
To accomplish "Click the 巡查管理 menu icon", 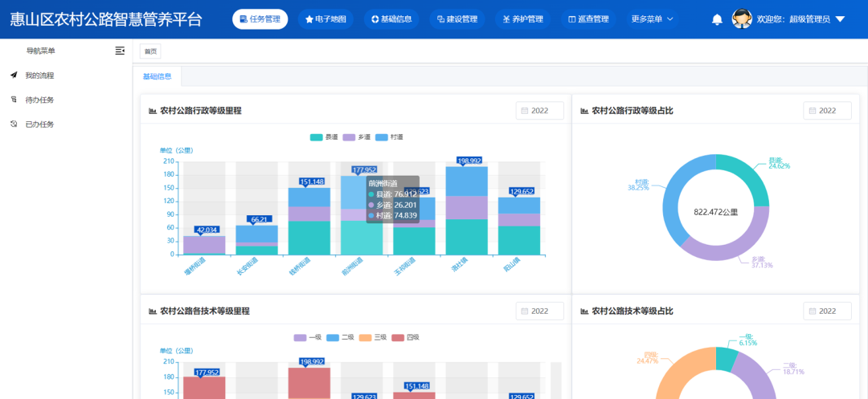I will pyautogui.click(x=572, y=19).
